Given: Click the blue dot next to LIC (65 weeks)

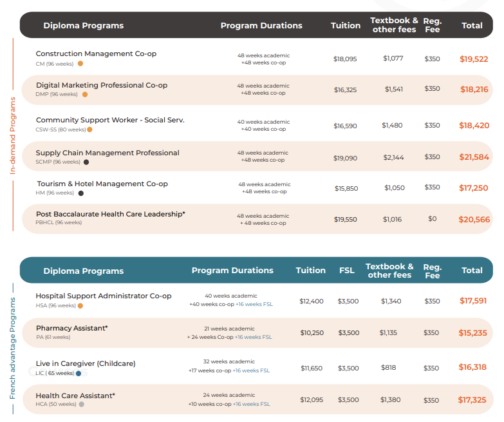Looking at the screenshot, I should [x=79, y=373].
